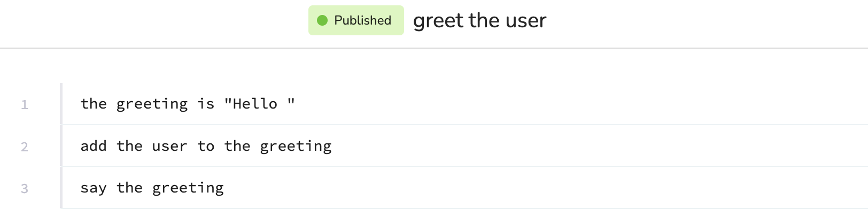Viewport: 868px width, 223px height.
Task: Click the vertical gutter bar beside line 3
Action: click(61, 188)
